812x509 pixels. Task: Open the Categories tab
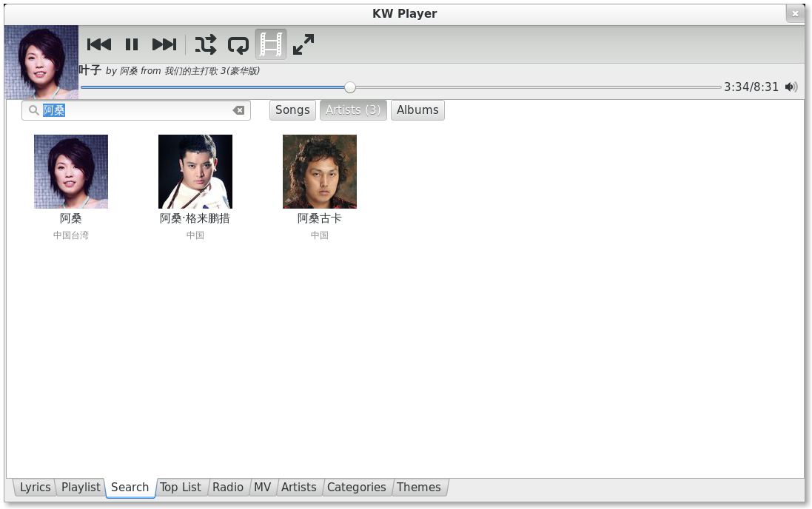pos(356,488)
